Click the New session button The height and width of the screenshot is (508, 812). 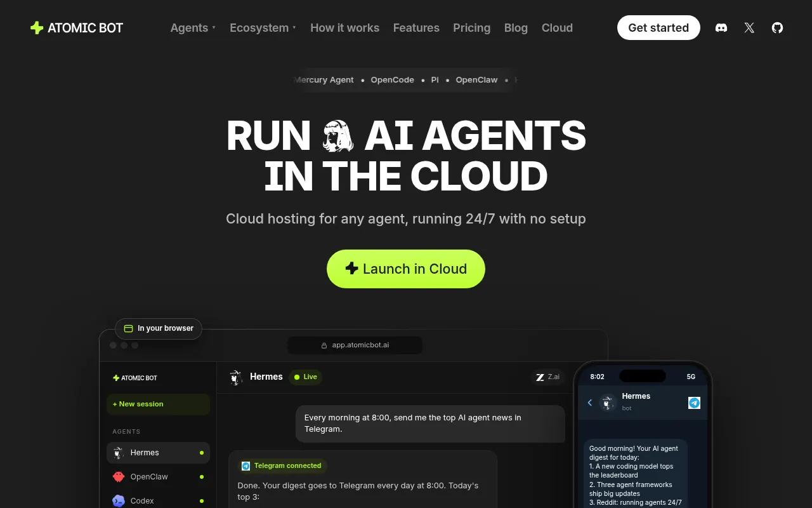pyautogui.click(x=158, y=404)
